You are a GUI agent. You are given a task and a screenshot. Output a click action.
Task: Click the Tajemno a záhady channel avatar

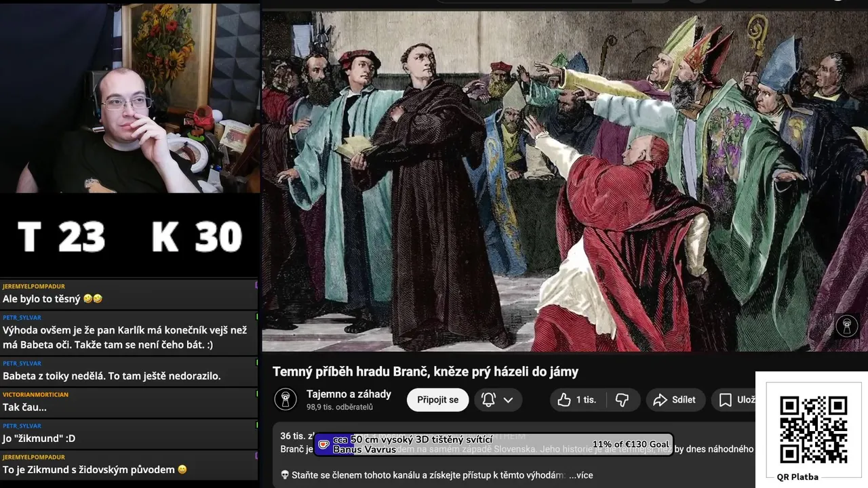point(285,400)
